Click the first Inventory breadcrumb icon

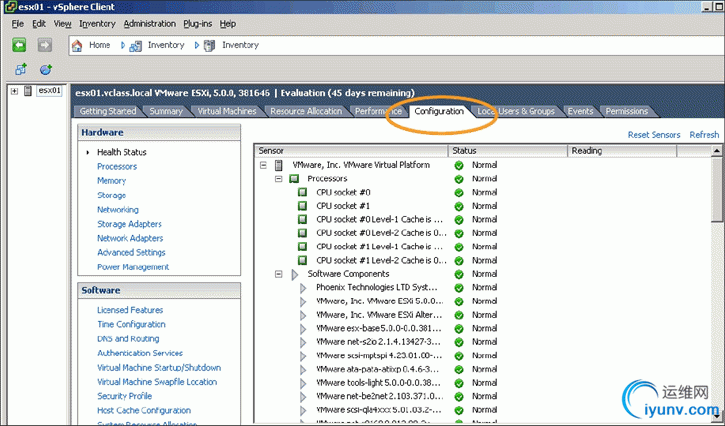click(x=135, y=46)
